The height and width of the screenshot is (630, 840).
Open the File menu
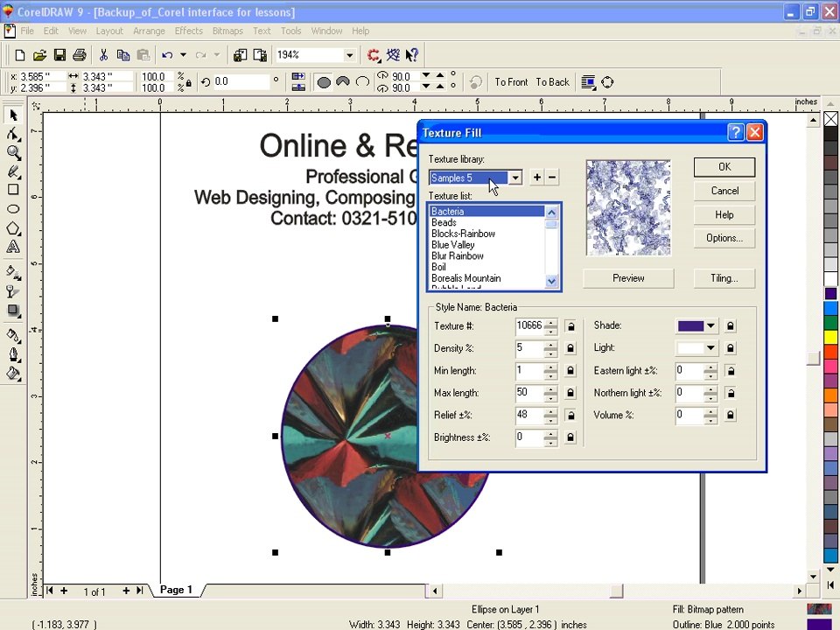[x=27, y=31]
